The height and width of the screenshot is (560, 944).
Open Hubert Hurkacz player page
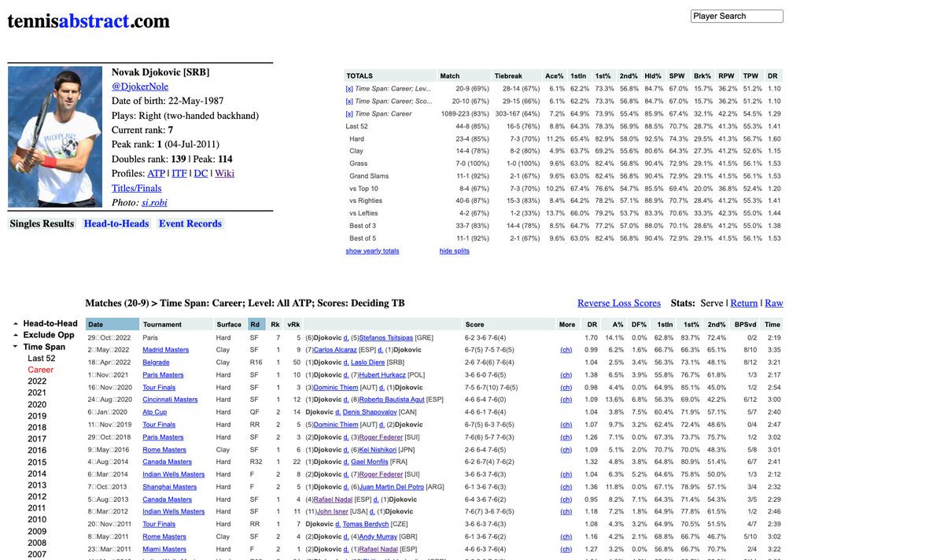click(x=382, y=375)
